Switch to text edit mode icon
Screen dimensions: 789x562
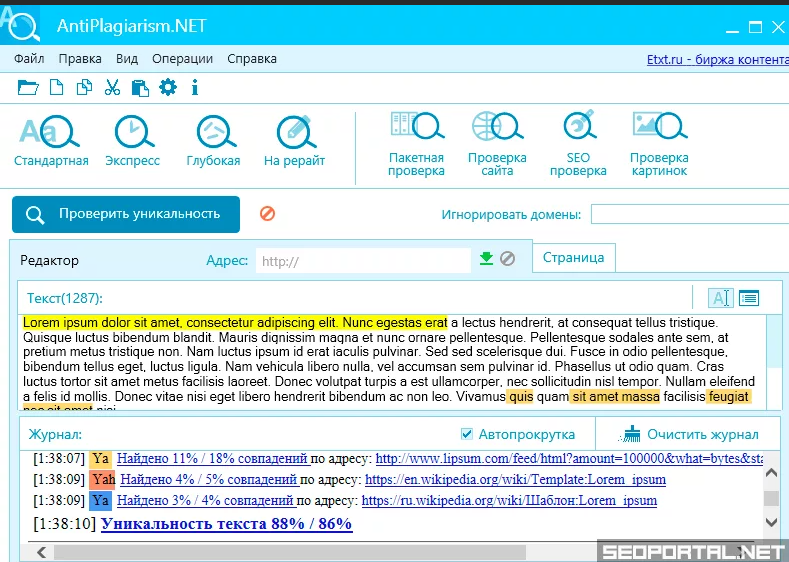point(720,298)
